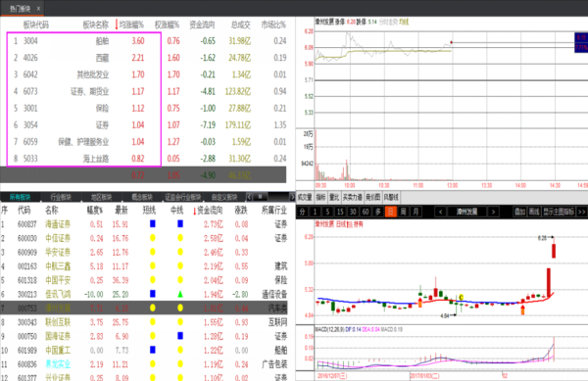This screenshot has width=588, height=381.
Task: Select the 30-minute period button
Action: (x=353, y=212)
